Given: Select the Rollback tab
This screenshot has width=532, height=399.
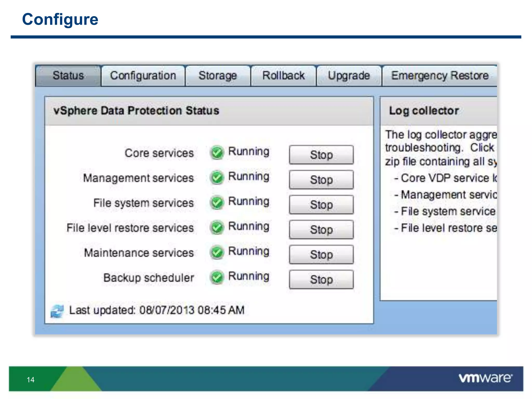Looking at the screenshot, I should pos(283,76).
